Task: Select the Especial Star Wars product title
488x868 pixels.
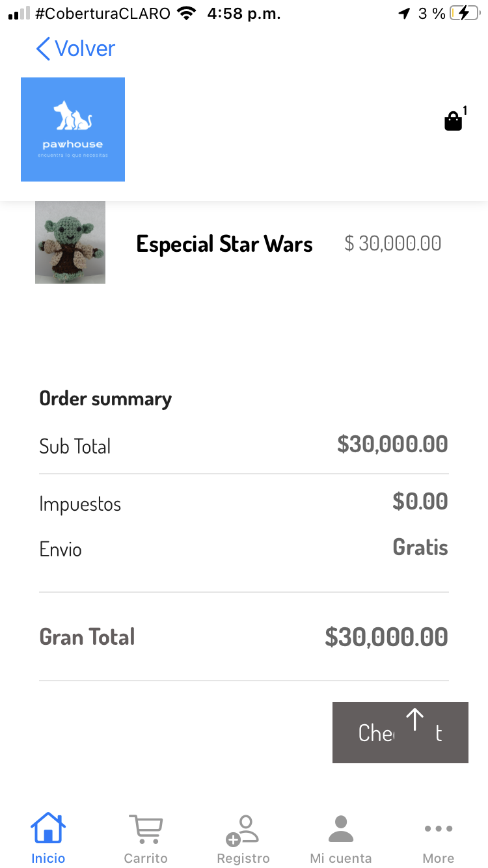Action: (224, 244)
